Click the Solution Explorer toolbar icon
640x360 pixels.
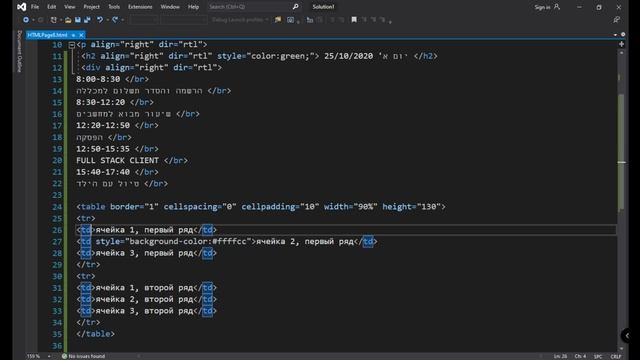[x=310, y=20]
